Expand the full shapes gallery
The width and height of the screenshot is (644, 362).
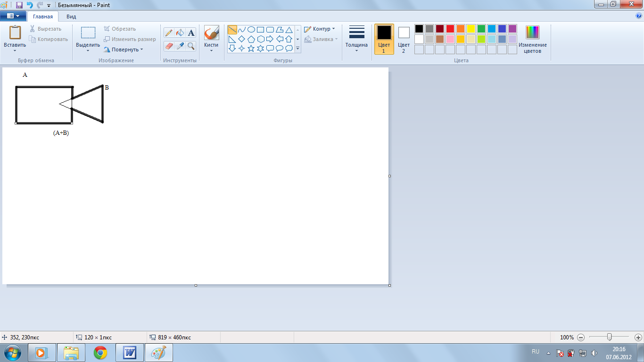click(297, 48)
